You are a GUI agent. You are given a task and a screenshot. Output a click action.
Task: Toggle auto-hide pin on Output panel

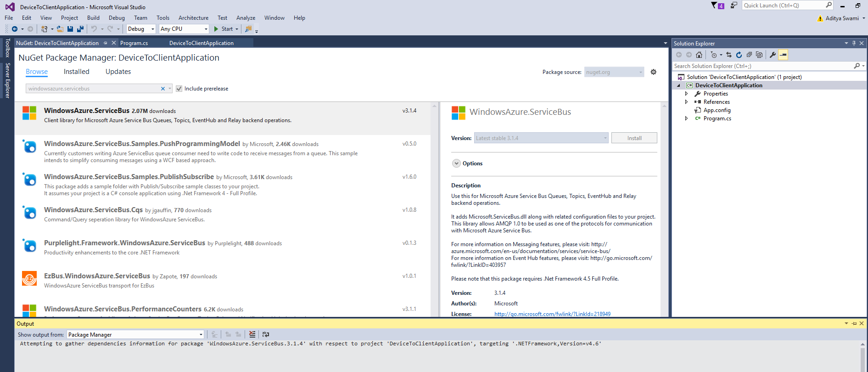(x=854, y=323)
